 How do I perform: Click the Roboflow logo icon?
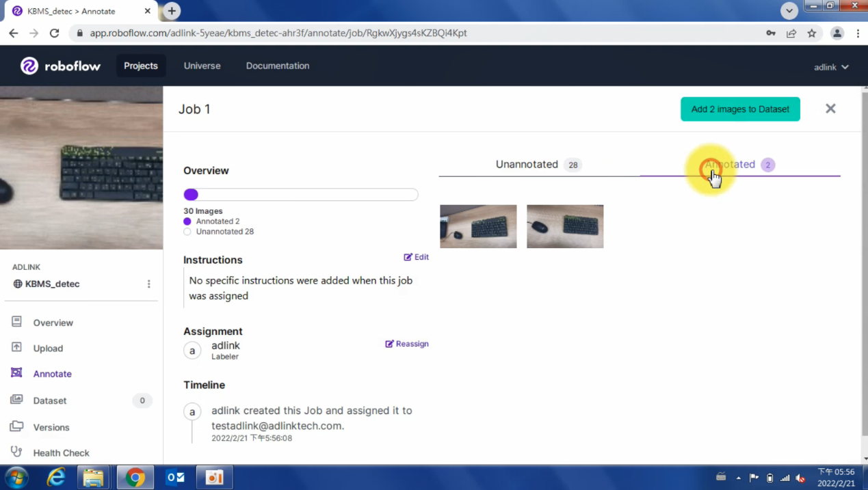(29, 66)
